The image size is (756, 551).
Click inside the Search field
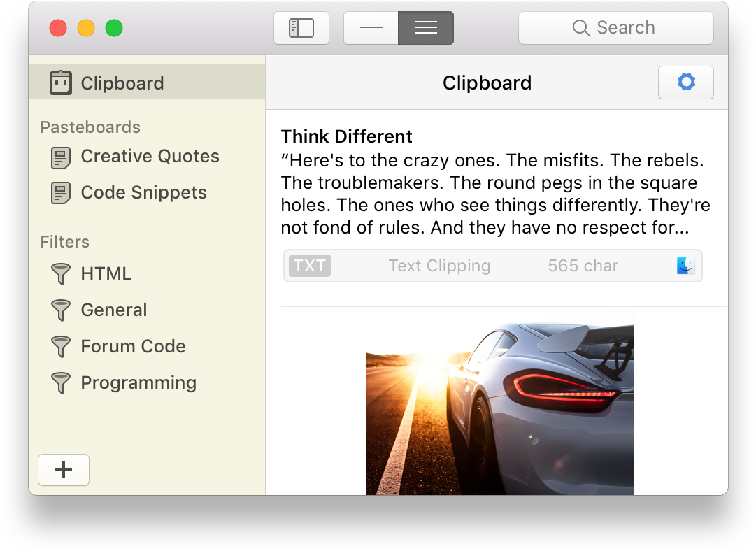615,27
